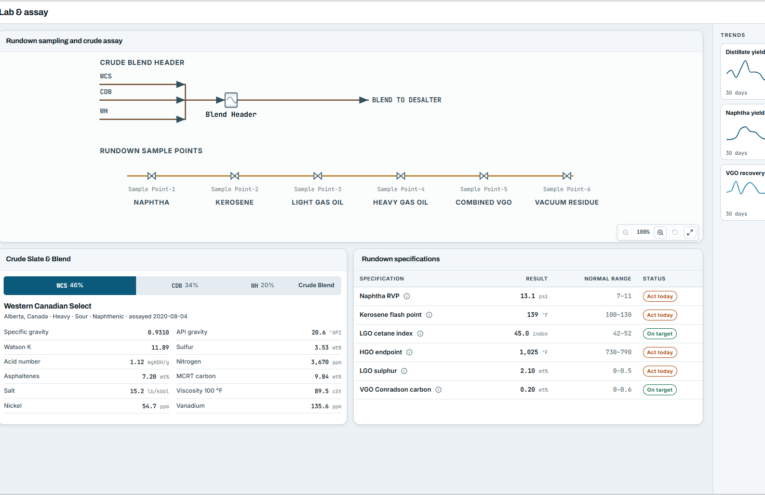
Task: Select Sample Point-3 Light Gas Oil valve
Action: 318,176
